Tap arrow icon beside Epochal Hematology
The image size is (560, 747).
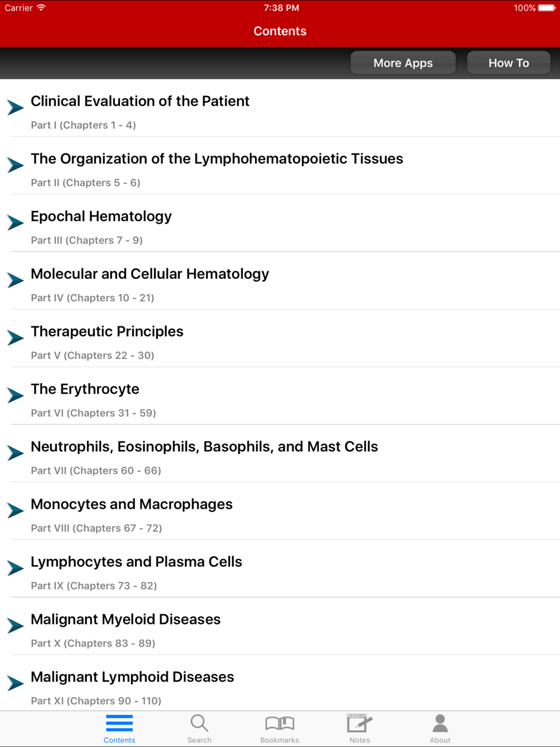point(16,223)
